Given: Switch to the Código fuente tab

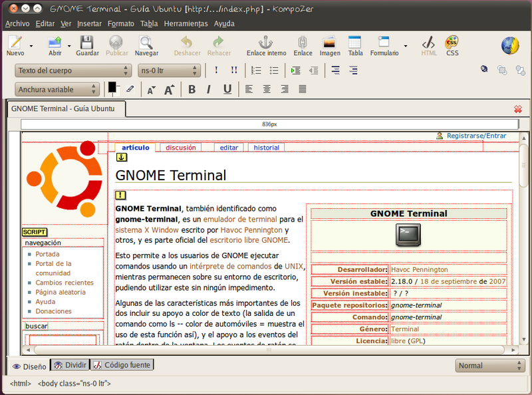Looking at the screenshot, I should (x=122, y=365).
